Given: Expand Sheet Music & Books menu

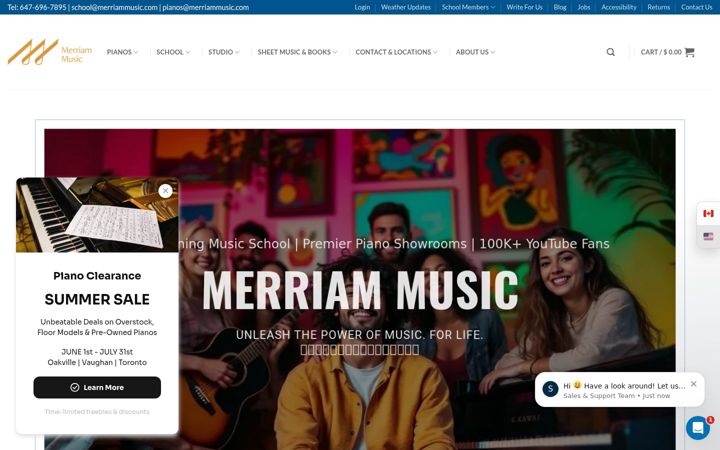Looking at the screenshot, I should [297, 52].
